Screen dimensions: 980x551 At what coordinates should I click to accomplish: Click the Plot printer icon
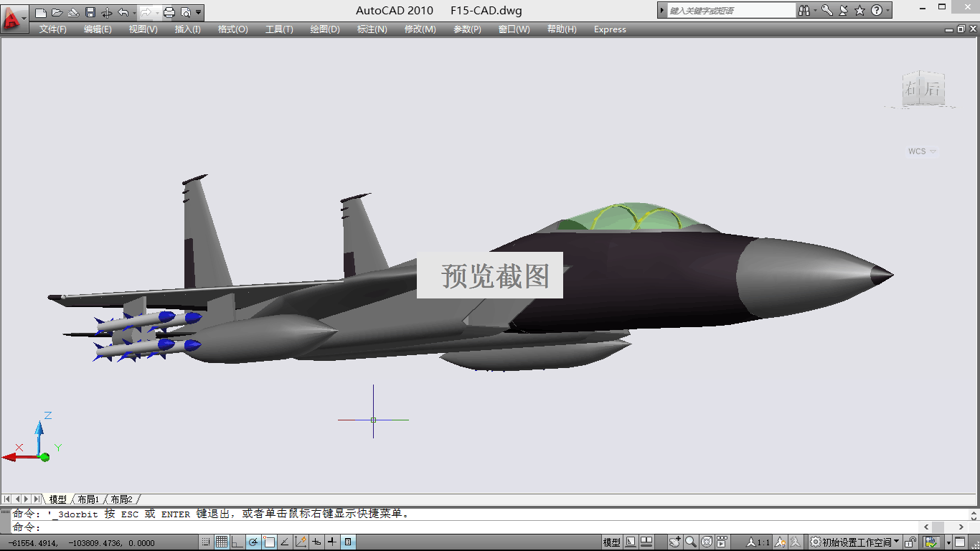[169, 12]
